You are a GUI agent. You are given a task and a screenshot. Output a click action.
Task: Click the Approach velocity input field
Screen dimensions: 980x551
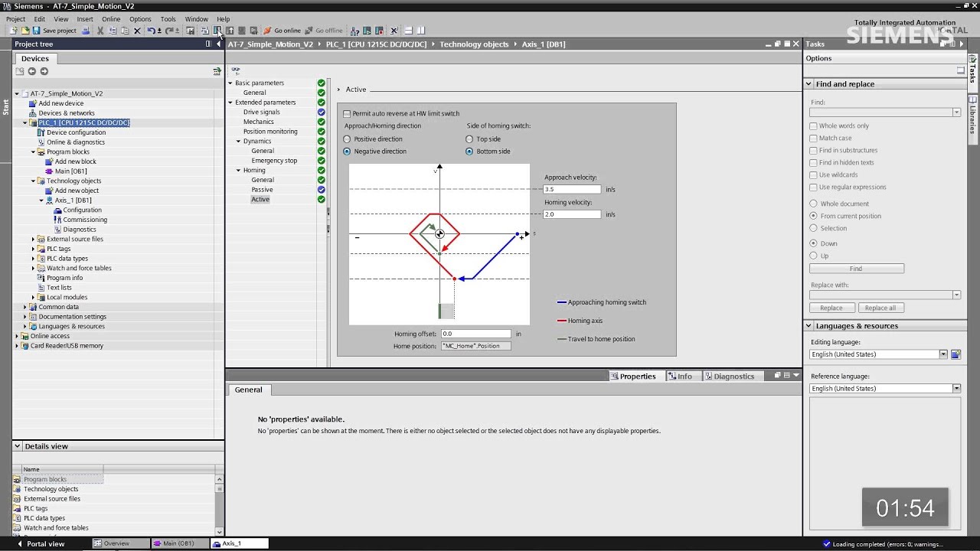[572, 189]
